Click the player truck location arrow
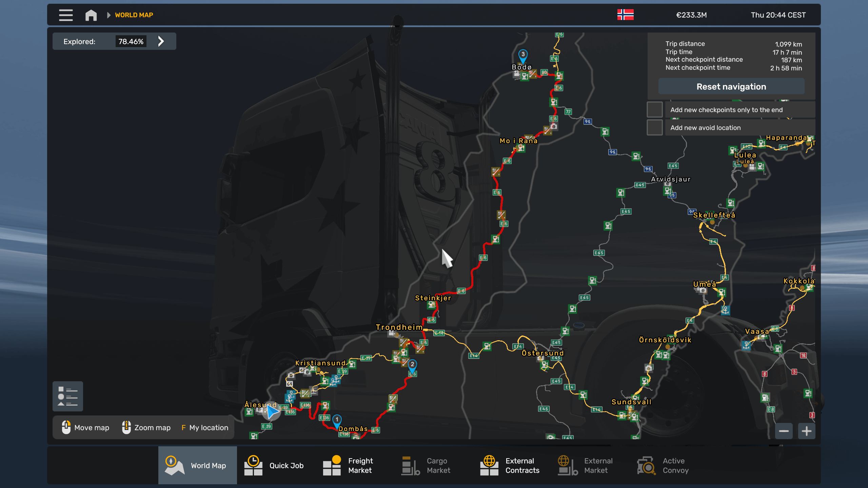Image resolution: width=868 pixels, height=488 pixels. pos(272,412)
